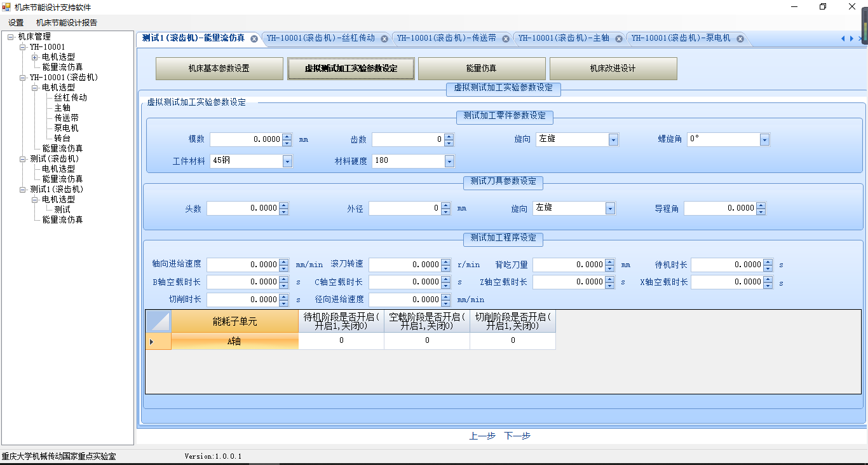Close the YH-10001(滚齿机)-丝杠传动 tab
Screen dimensions: 868x465
coord(384,39)
